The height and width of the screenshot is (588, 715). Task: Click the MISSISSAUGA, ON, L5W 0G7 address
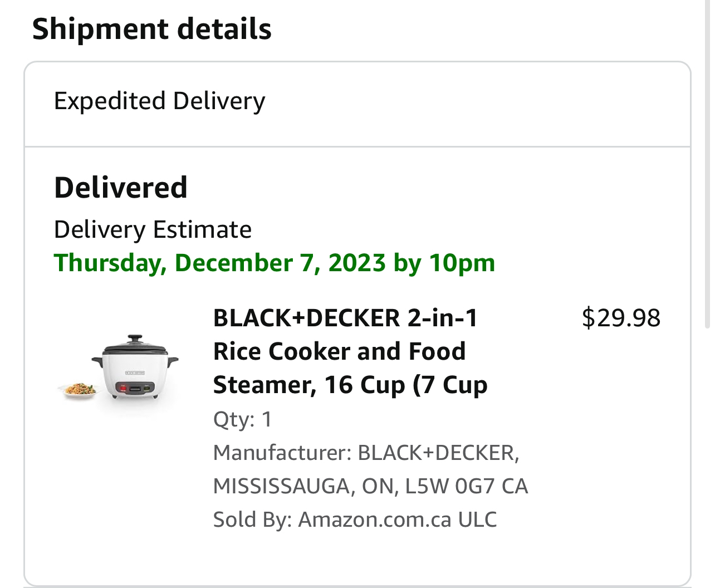coord(370,486)
